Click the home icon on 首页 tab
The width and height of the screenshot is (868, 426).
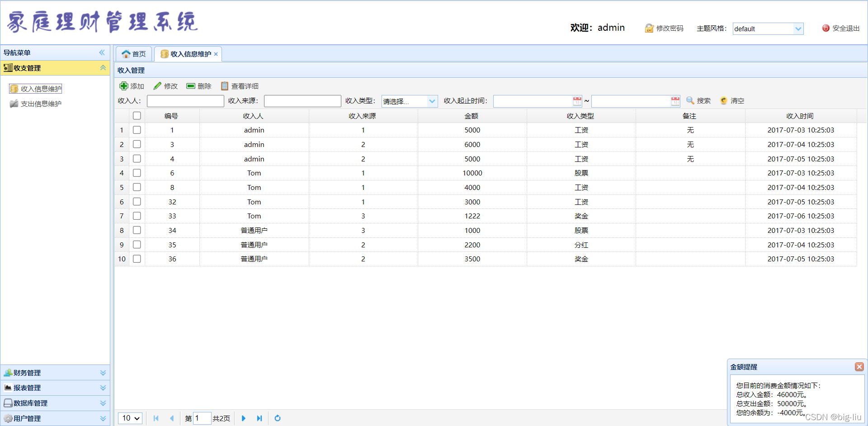pos(126,54)
